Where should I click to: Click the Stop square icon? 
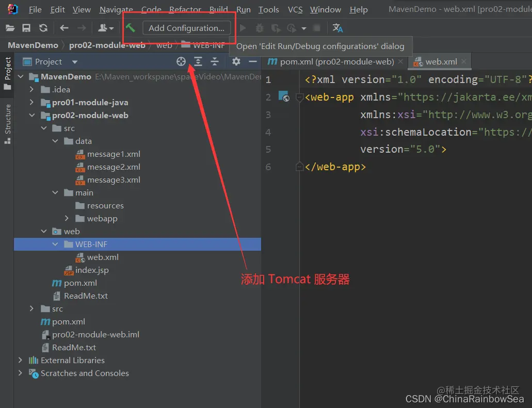tap(316, 28)
